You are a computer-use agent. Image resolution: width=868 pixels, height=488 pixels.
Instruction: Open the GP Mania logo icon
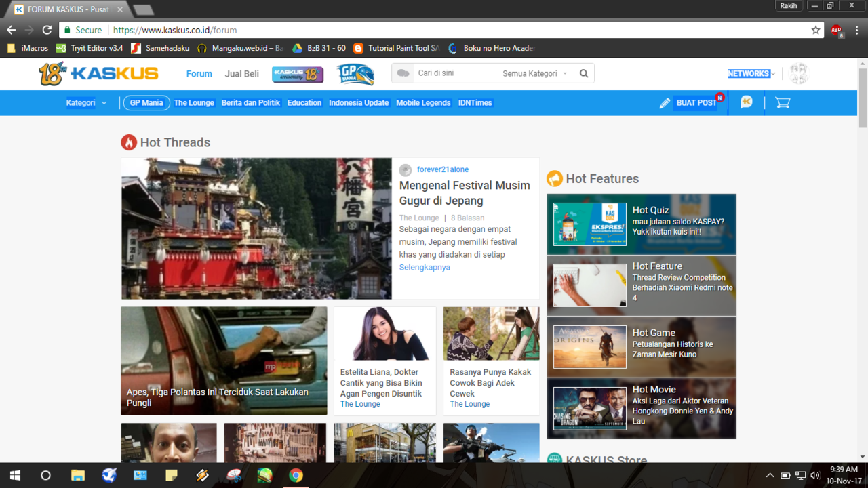pos(356,74)
